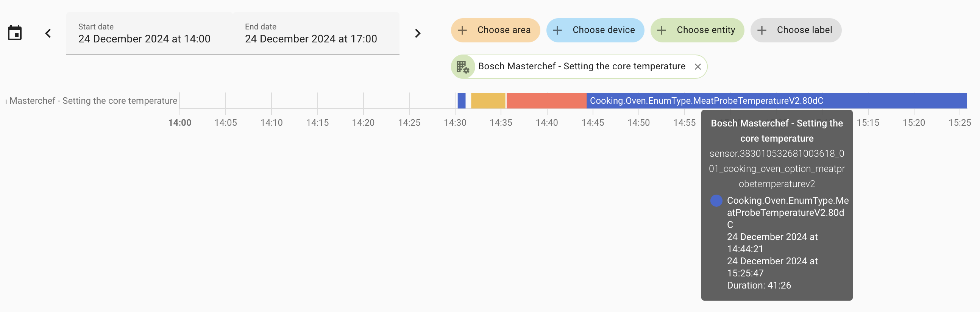Click the plus icon in Choose device
980x312 pixels.
pos(557,30)
